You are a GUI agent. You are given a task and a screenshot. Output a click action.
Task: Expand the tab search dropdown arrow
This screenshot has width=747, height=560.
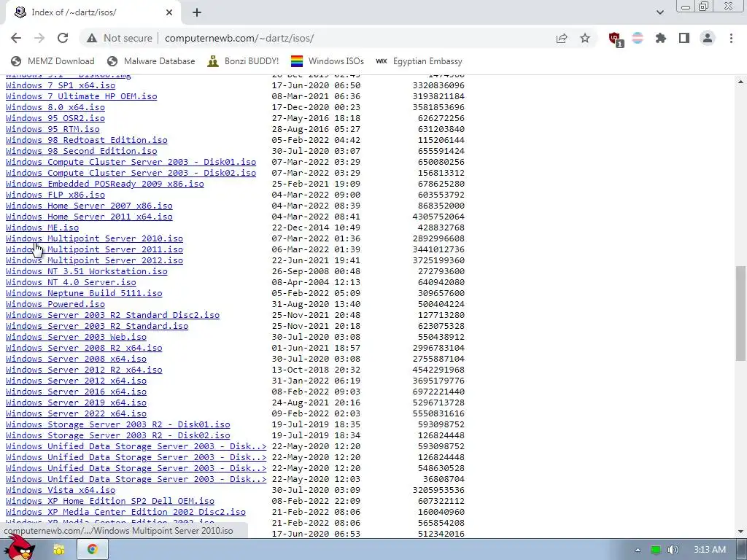659,12
